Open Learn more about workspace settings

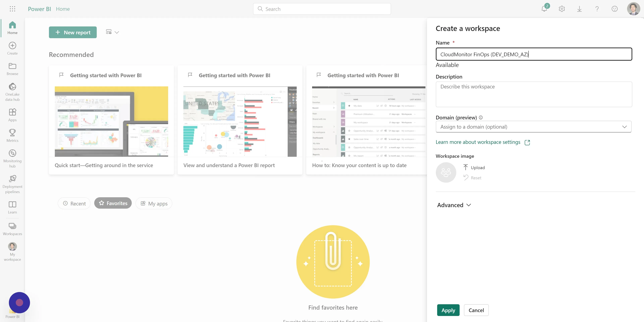478,142
